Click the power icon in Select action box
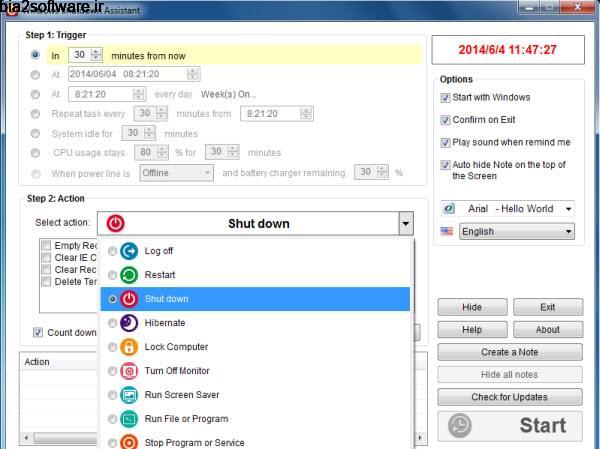This screenshot has width=600, height=449. [116, 224]
